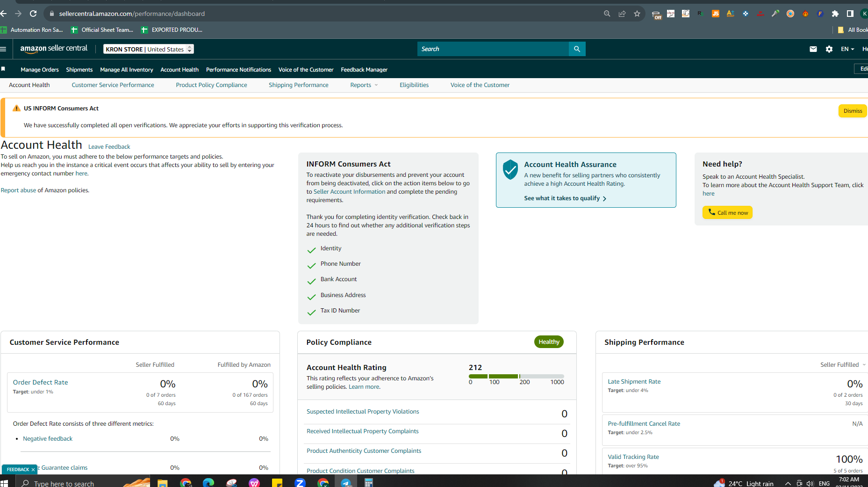Click the Seller Central Search input field
Screen dimensions: 868x487
tap(493, 49)
